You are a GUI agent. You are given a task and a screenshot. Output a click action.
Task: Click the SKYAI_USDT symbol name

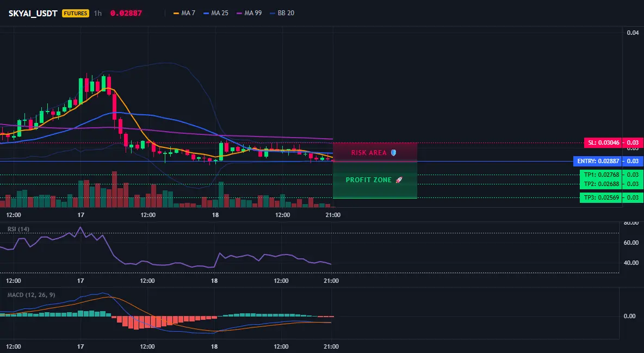(x=33, y=13)
